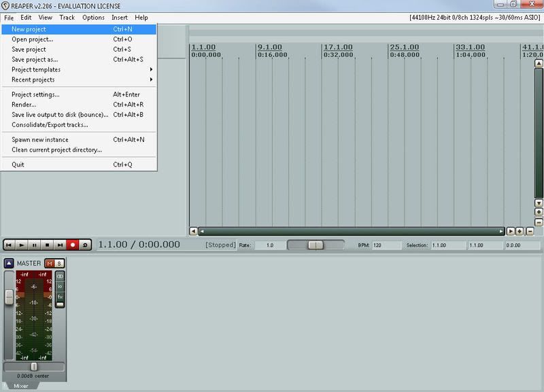Toggle master mono/stereo button in mixer
This screenshot has height=392, width=544.
[60, 277]
